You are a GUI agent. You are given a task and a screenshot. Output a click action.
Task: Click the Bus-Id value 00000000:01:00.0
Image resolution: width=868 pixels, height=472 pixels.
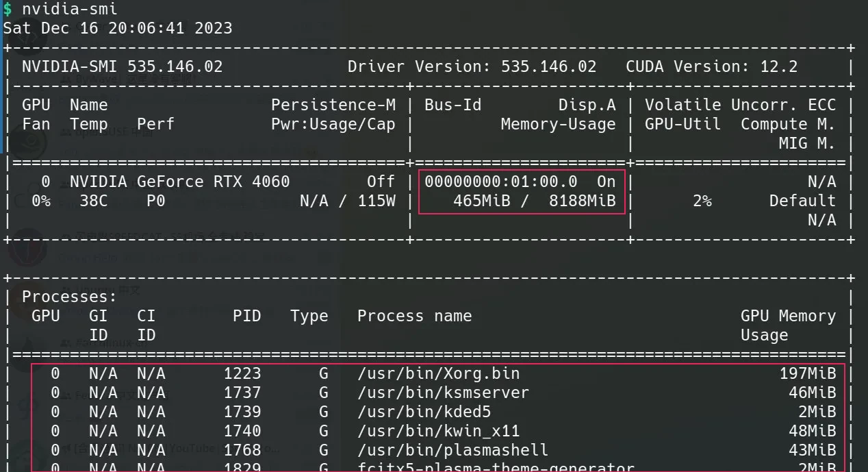coord(500,182)
